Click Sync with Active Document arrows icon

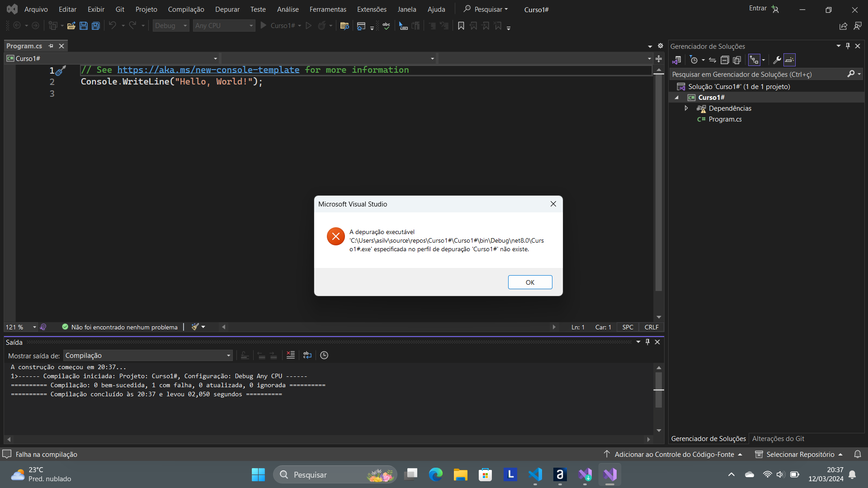coord(712,60)
